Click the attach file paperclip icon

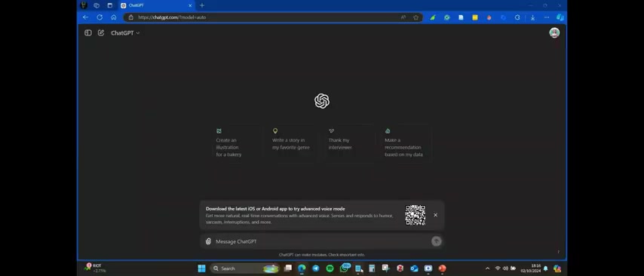coord(208,241)
